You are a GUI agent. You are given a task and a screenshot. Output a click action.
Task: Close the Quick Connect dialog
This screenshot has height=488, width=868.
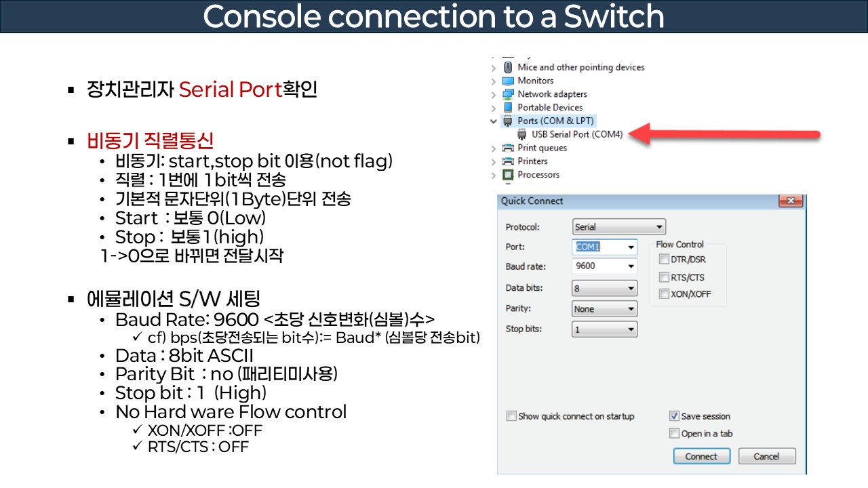tap(790, 201)
